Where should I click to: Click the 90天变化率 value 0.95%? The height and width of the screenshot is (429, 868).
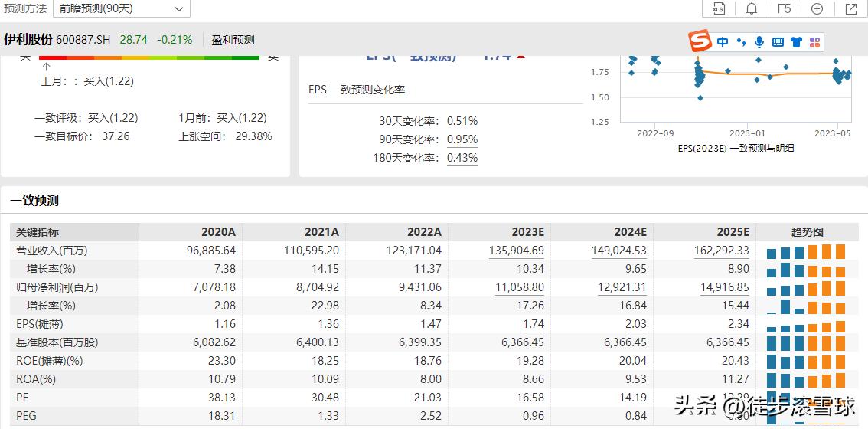coord(462,139)
